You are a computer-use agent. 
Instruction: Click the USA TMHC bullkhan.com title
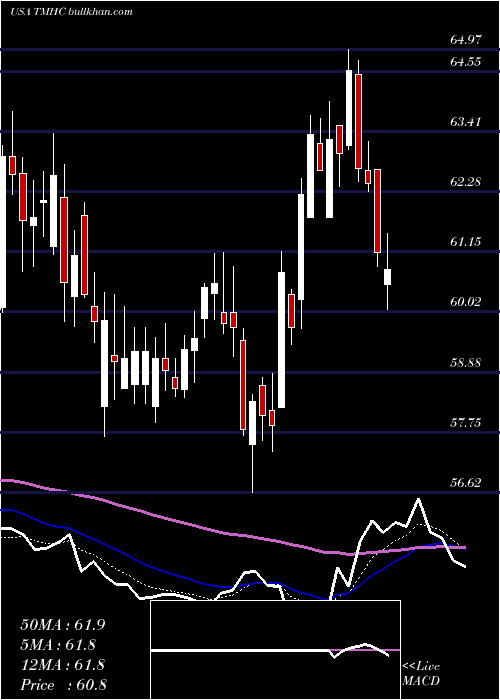tap(71, 12)
